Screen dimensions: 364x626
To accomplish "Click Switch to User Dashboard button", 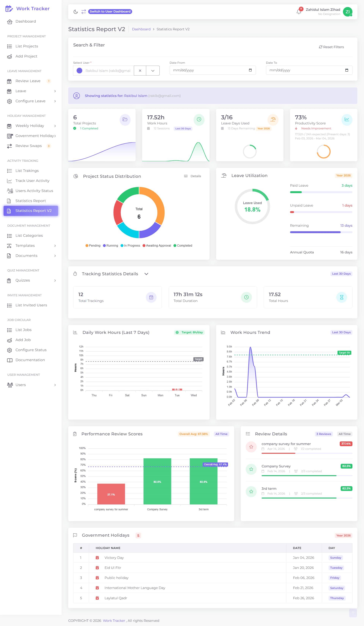I will [x=110, y=11].
